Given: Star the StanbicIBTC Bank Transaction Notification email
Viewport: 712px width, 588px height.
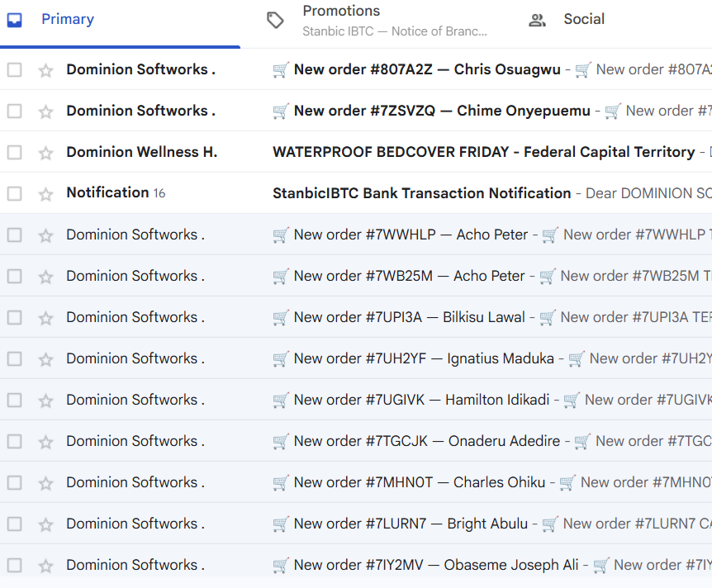Looking at the screenshot, I should (x=45, y=194).
